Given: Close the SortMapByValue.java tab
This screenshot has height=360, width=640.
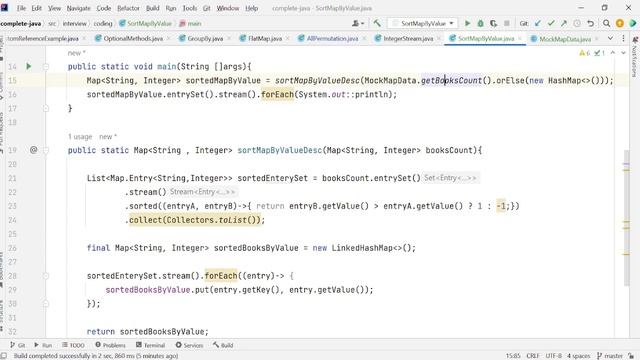Looking at the screenshot, I should [x=520, y=38].
